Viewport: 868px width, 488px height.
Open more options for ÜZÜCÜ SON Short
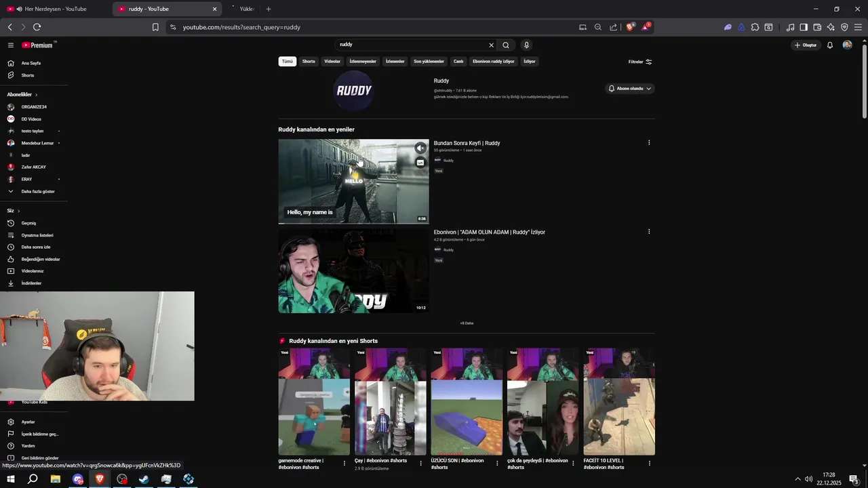(497, 464)
